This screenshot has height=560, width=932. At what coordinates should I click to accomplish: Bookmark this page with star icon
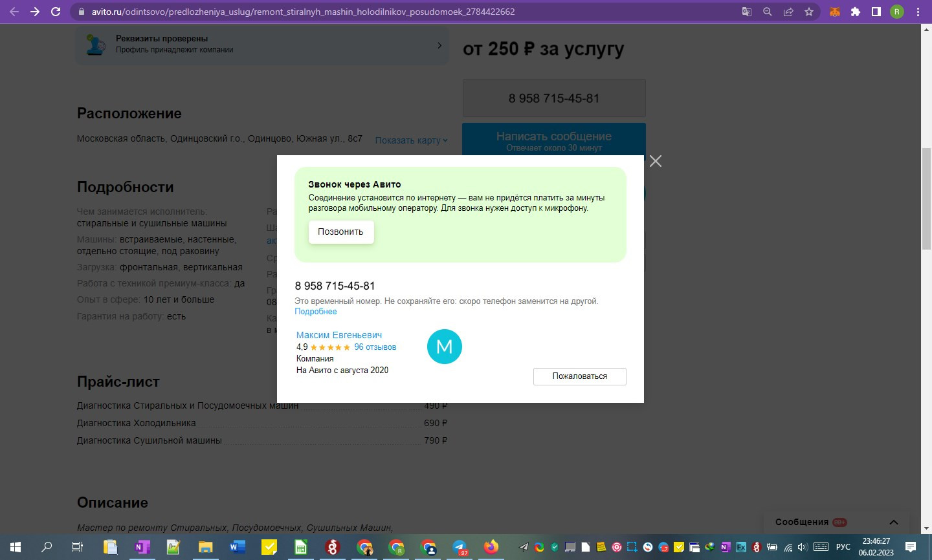[x=809, y=12]
